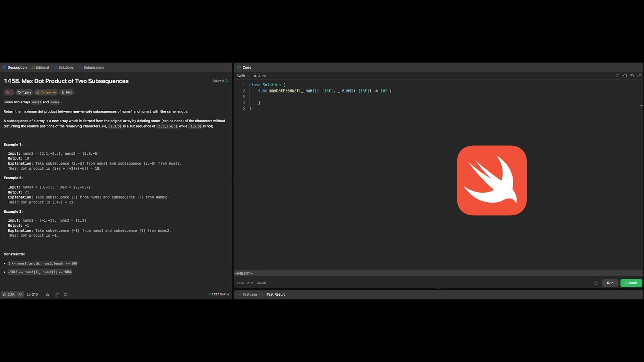Image resolution: width=644 pixels, height=362 pixels.
Task: Select the Code panel tab
Action: [245, 67]
